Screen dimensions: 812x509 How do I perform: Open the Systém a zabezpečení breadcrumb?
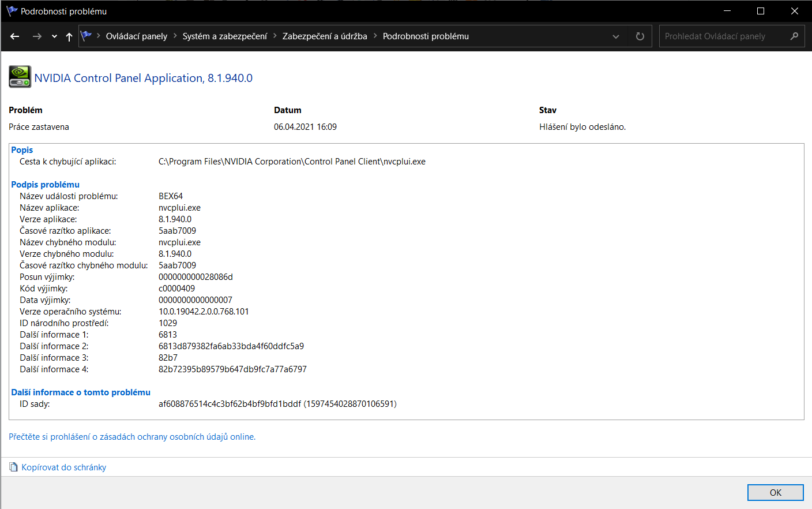coord(225,36)
